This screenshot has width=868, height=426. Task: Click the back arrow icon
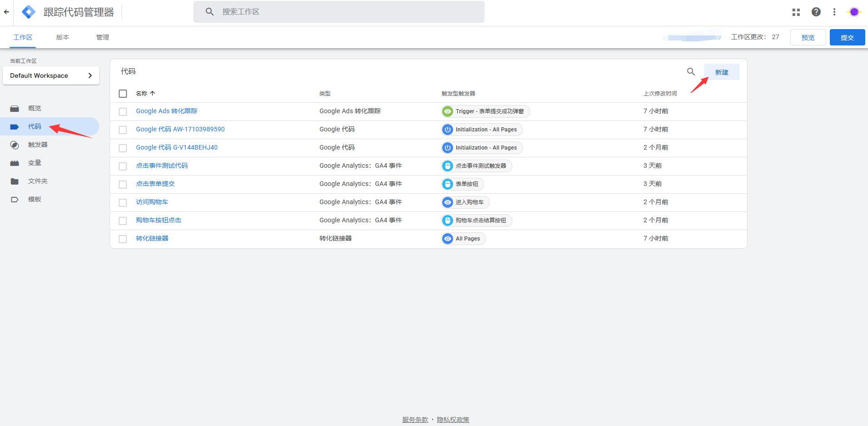click(6, 12)
